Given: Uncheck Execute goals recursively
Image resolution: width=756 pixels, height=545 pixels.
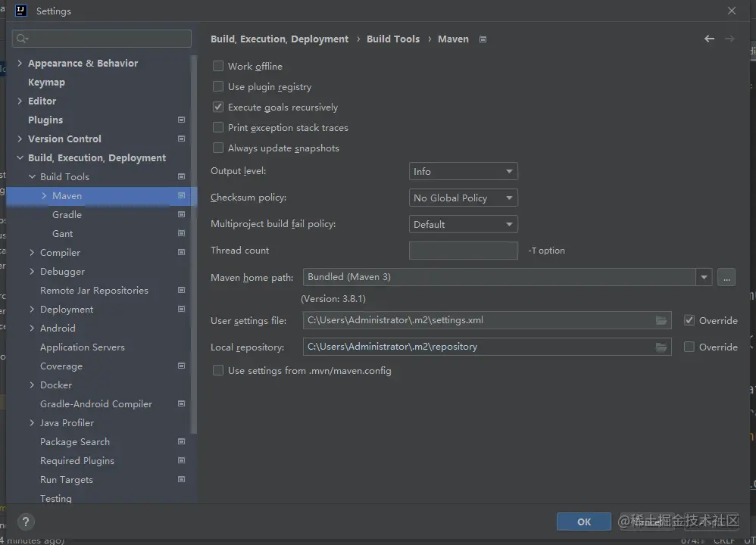Looking at the screenshot, I should [x=218, y=107].
